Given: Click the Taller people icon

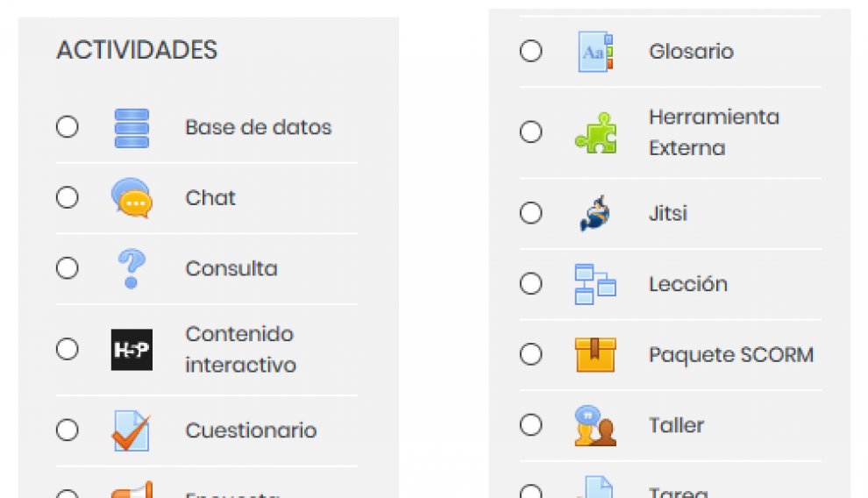Looking at the screenshot, I should coord(595,425).
